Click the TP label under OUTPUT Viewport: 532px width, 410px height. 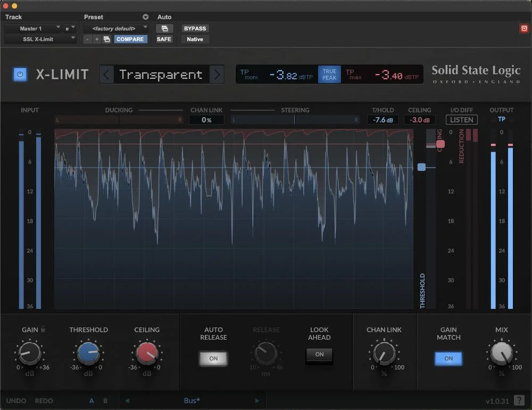[x=502, y=119]
